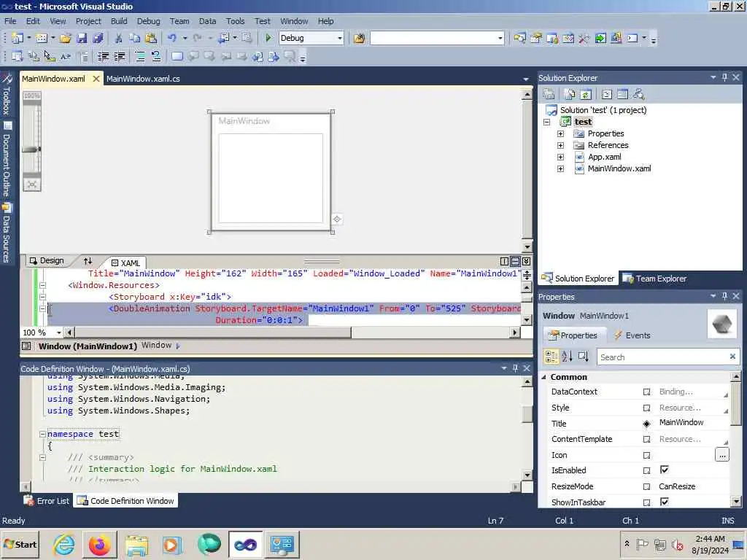Start debugging with green play icon
Viewport: 747px width, 560px height.
[268, 38]
